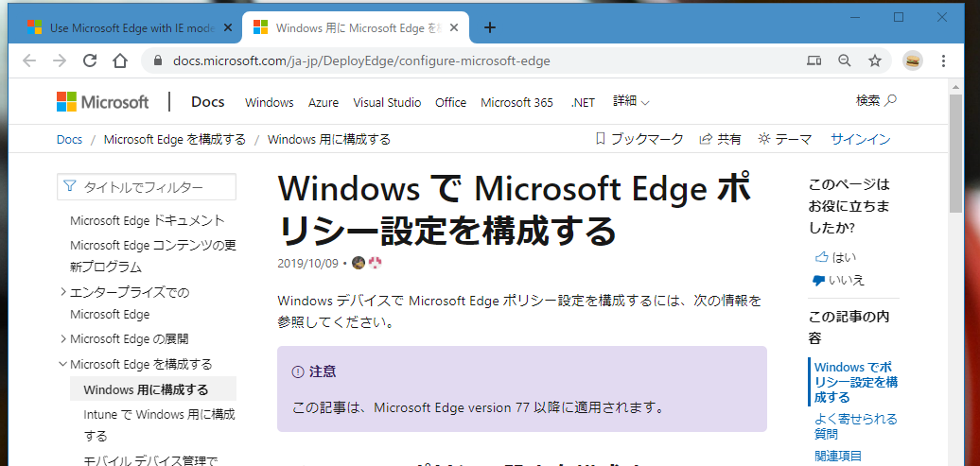Viewport: 980px width, 466px height.
Task: Expand 'エンタープライズでの Microsoft Edge' tree node
Action: point(63,292)
